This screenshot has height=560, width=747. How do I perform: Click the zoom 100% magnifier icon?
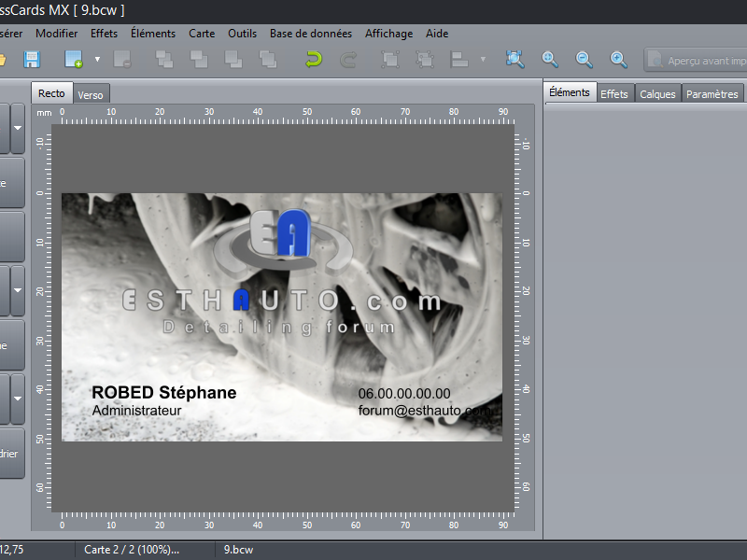550,60
